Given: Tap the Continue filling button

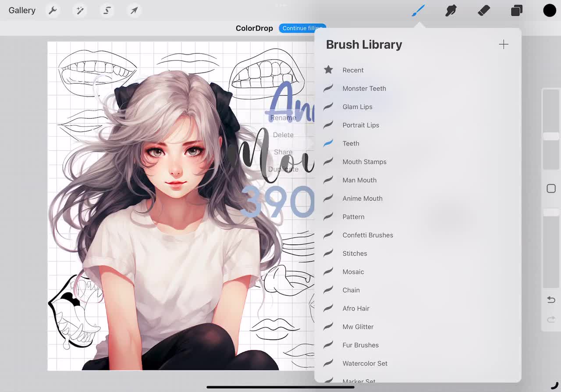Looking at the screenshot, I should (x=302, y=28).
